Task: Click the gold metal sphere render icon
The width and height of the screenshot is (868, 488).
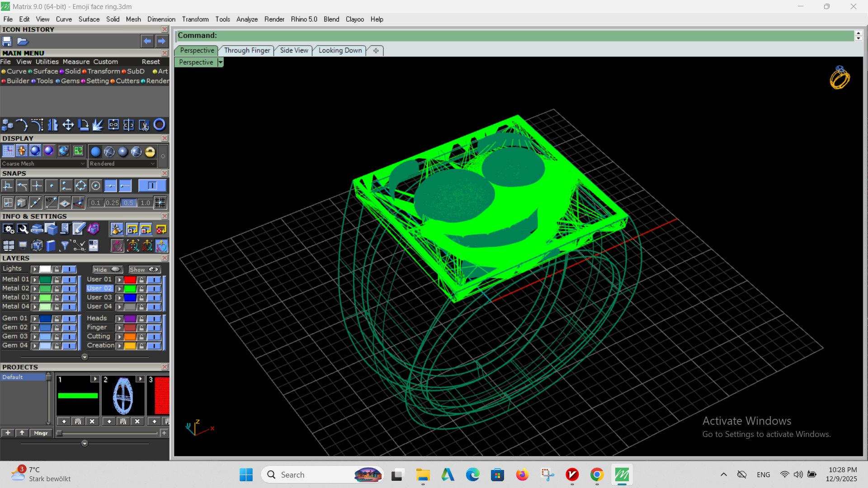Action: pos(150,152)
